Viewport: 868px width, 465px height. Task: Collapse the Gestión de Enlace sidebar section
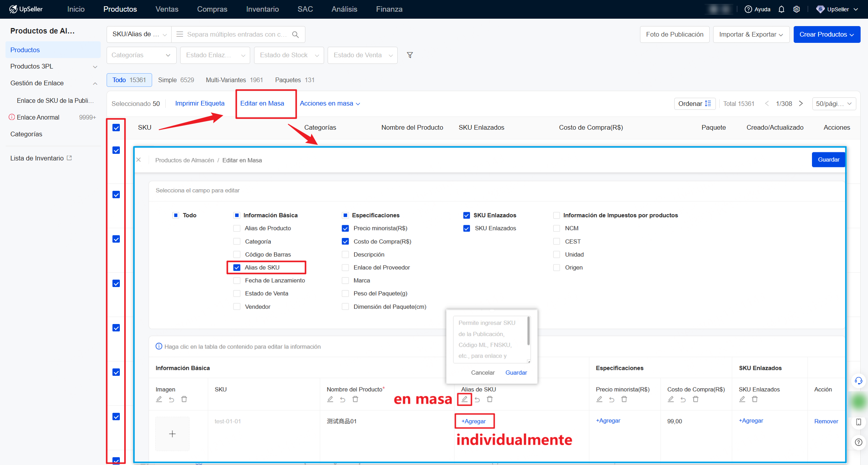coord(95,83)
